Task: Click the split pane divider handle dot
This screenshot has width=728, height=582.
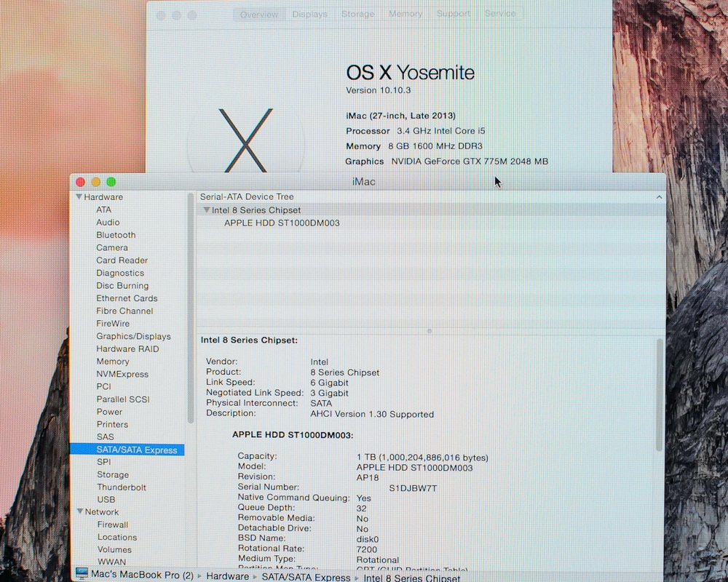Action: click(430, 331)
